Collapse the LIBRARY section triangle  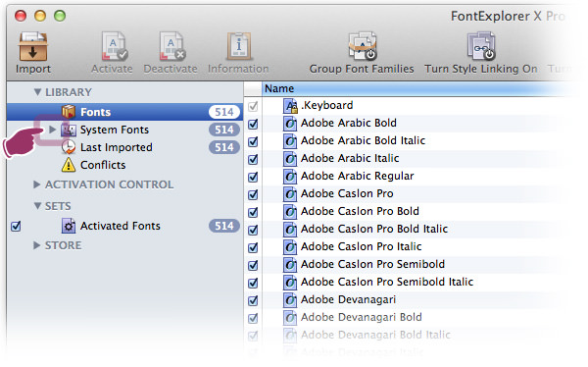click(x=37, y=91)
